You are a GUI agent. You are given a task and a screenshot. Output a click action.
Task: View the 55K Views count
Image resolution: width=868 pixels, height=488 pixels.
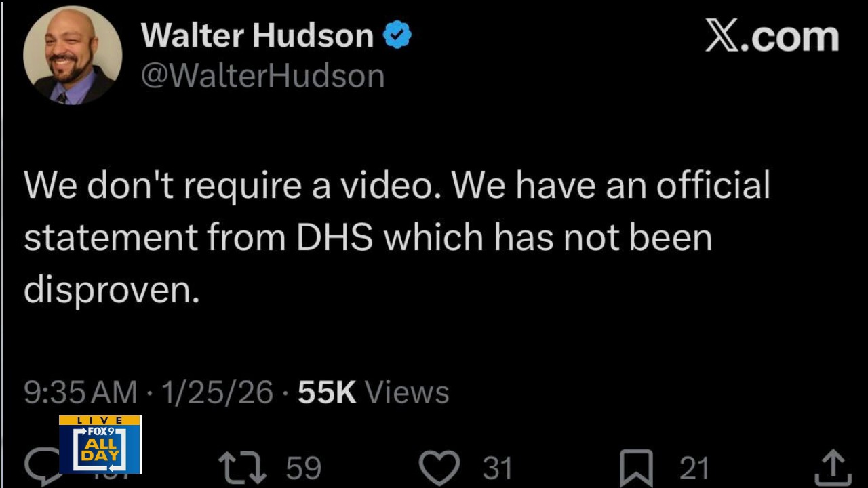(x=373, y=392)
